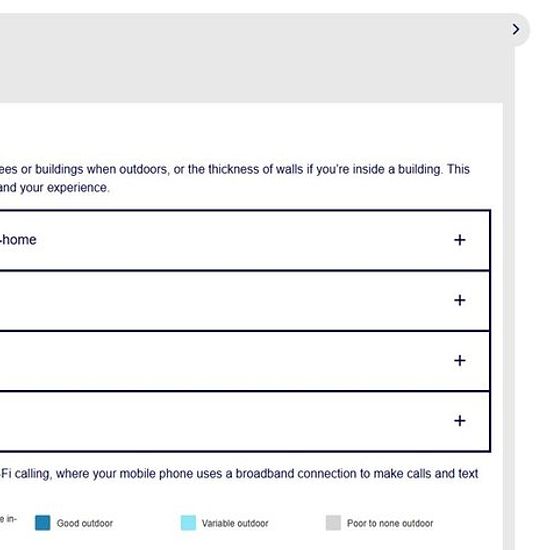Viewport: 550px width, 550px height.
Task: Expand the second accordion row via plus icon
Action: [460, 300]
